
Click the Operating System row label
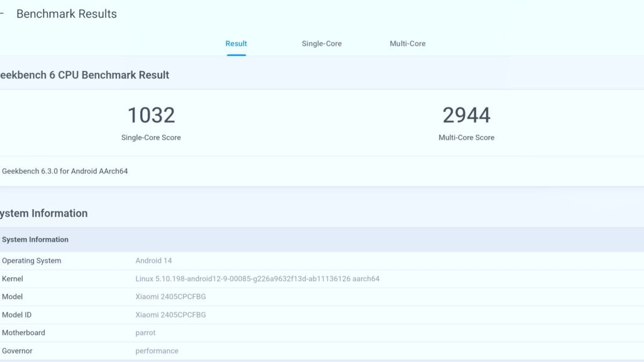pos(31,261)
